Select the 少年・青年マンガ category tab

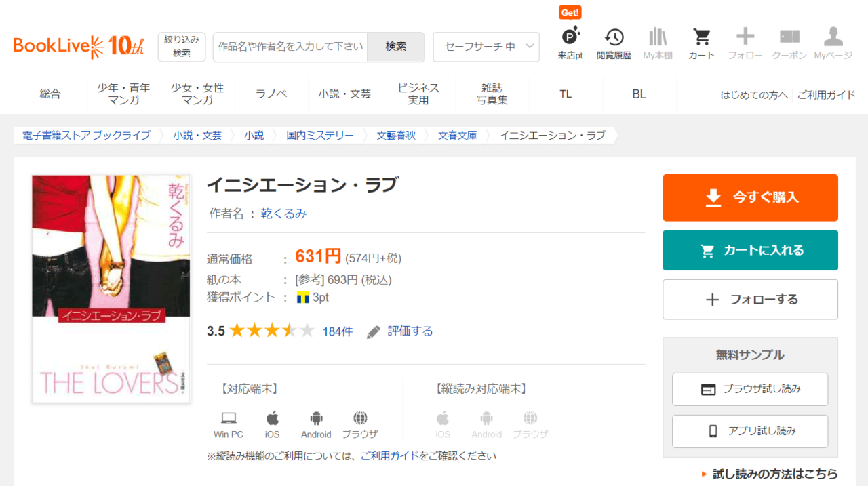(x=123, y=94)
